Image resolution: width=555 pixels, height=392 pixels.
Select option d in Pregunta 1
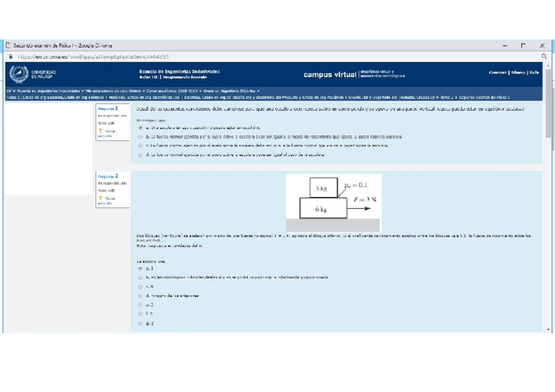point(141,155)
